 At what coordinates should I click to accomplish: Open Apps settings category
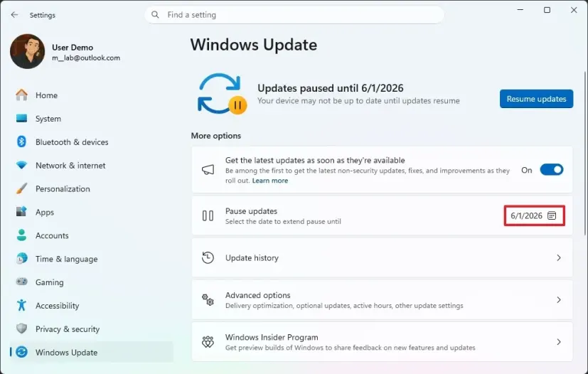pyautogui.click(x=45, y=213)
